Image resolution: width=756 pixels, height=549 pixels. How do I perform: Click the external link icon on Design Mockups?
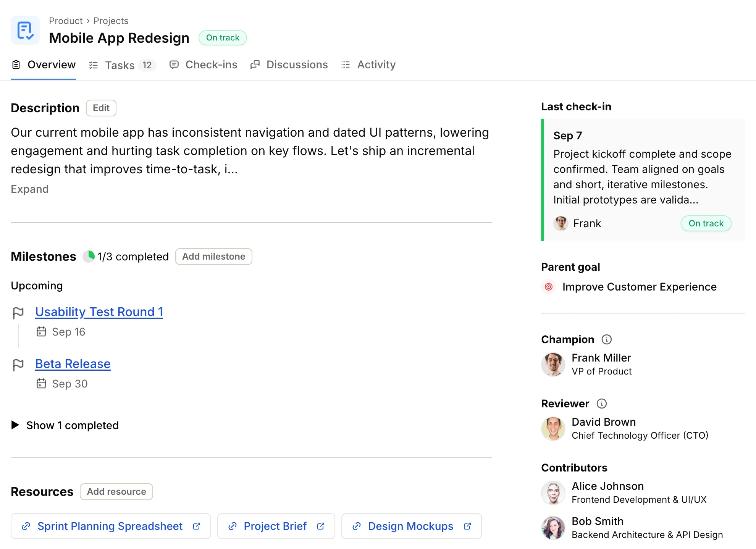pos(467,526)
